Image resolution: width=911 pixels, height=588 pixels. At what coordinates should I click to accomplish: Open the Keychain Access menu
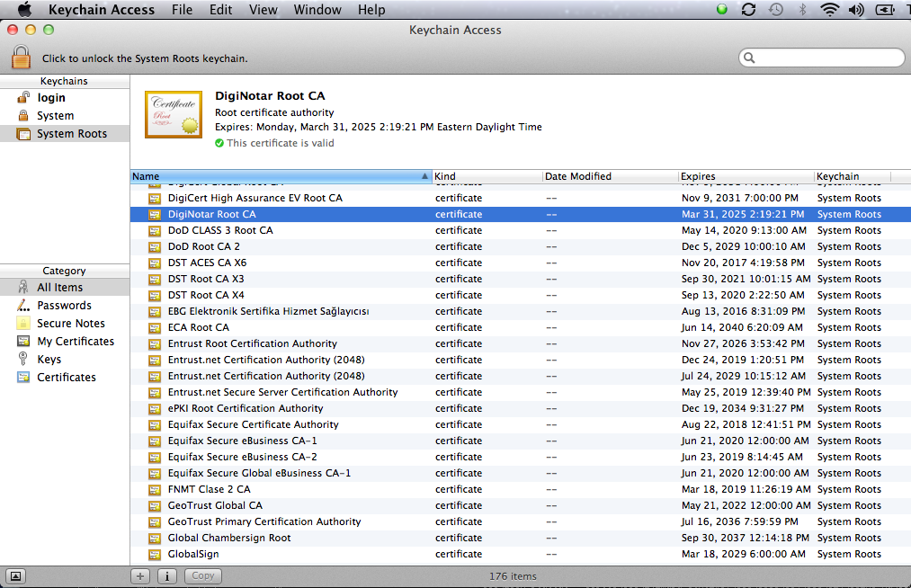102,9
